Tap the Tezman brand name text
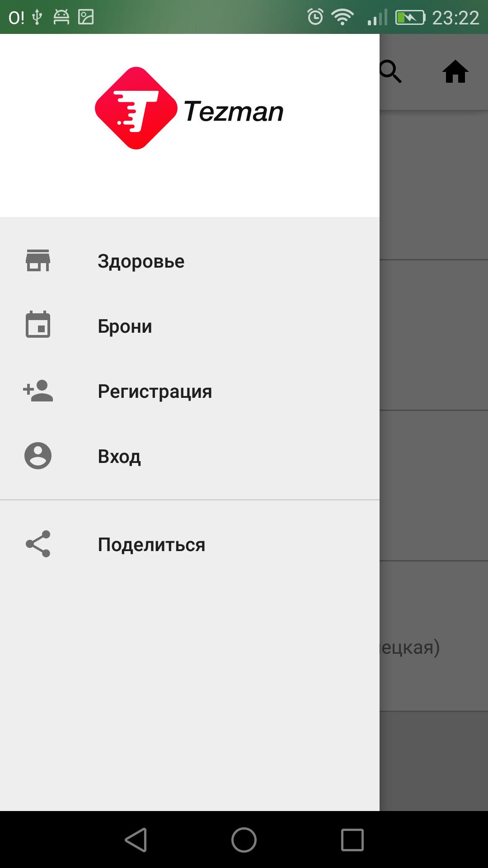 (233, 111)
